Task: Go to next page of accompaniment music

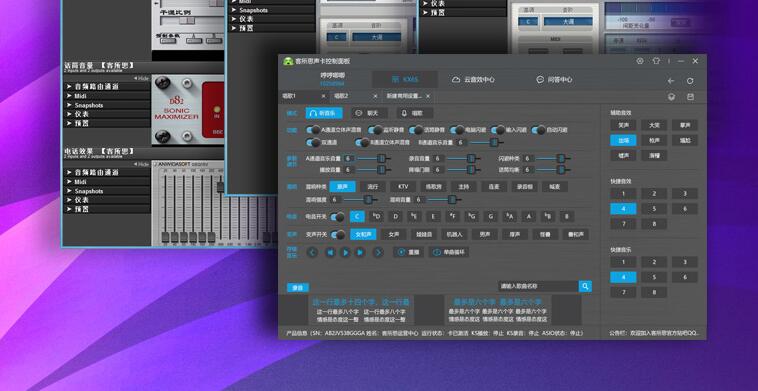Action: (378, 252)
